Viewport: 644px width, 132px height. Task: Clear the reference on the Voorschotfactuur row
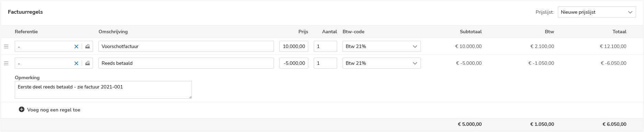(76, 47)
